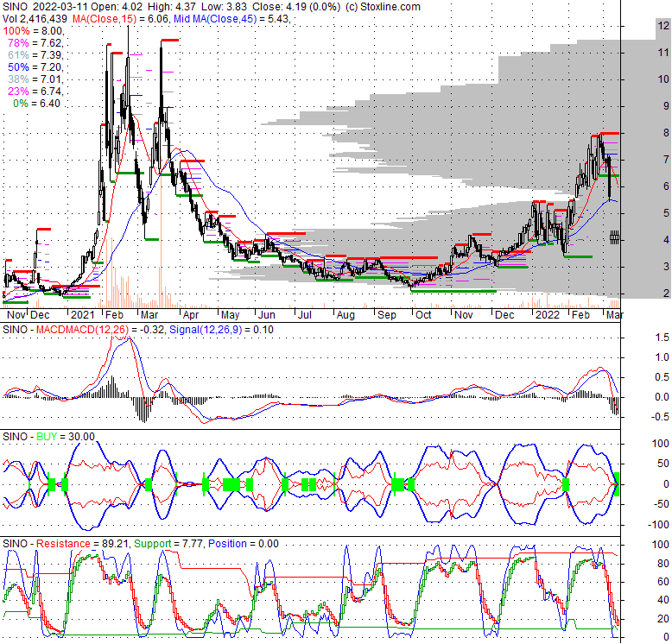Click the MA(Close,15) = 6.06 label
The image size is (672, 644).
click(121, 19)
